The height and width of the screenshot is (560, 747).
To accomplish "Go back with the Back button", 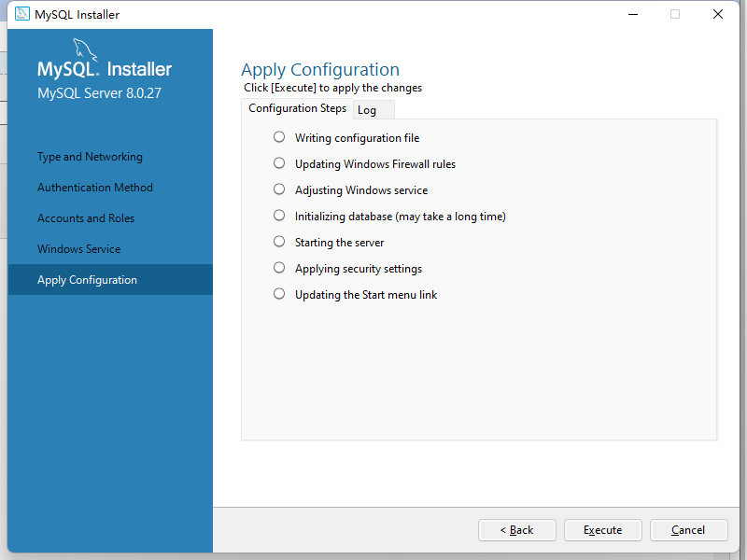I will pyautogui.click(x=517, y=530).
